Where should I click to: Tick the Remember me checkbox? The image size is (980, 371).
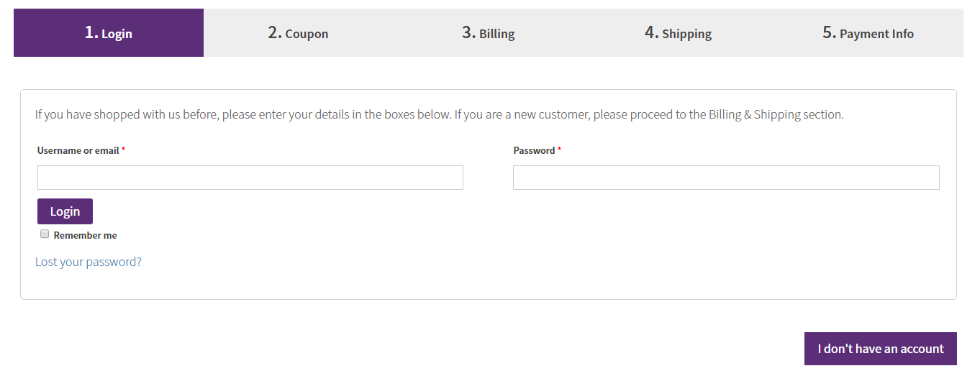coord(45,234)
